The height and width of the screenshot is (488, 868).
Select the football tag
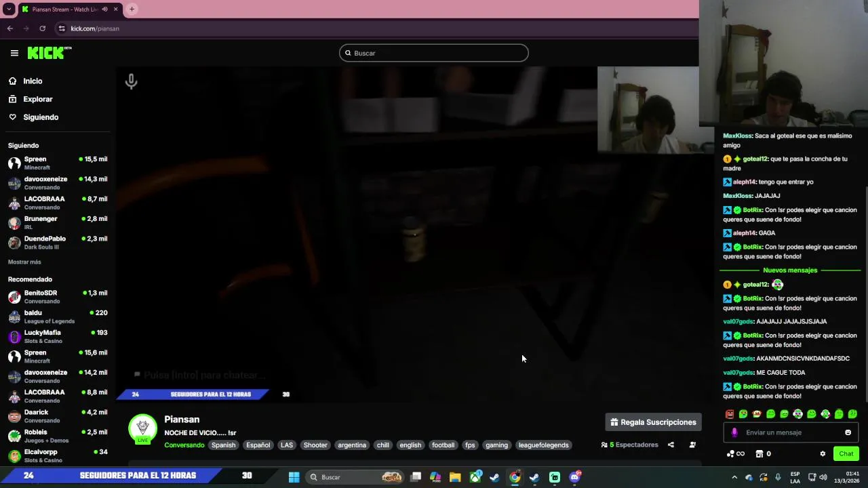[443, 445]
